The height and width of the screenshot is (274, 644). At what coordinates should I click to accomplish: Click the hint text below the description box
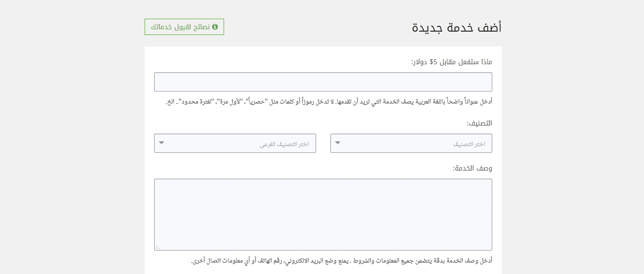point(341,261)
